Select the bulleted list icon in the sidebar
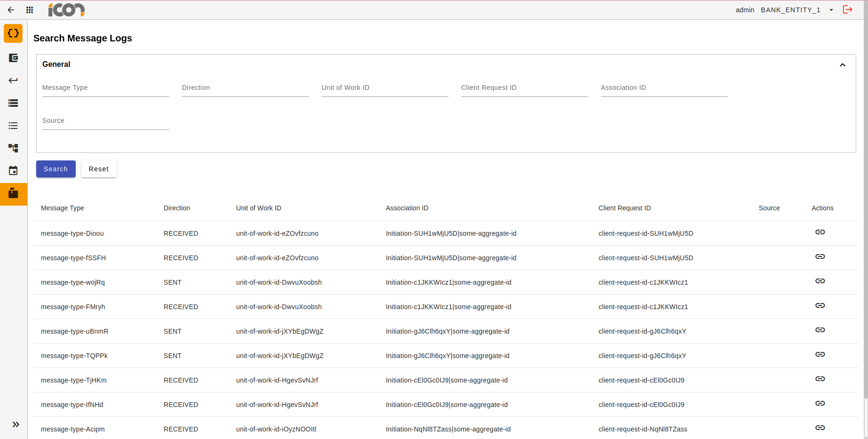The height and width of the screenshot is (439, 868). click(x=13, y=126)
